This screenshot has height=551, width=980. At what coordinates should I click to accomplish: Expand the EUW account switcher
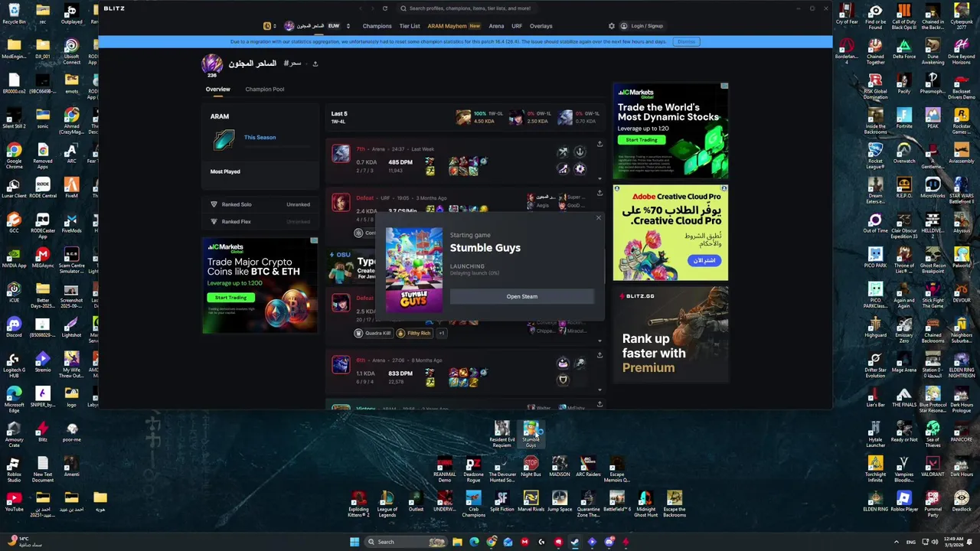click(348, 26)
